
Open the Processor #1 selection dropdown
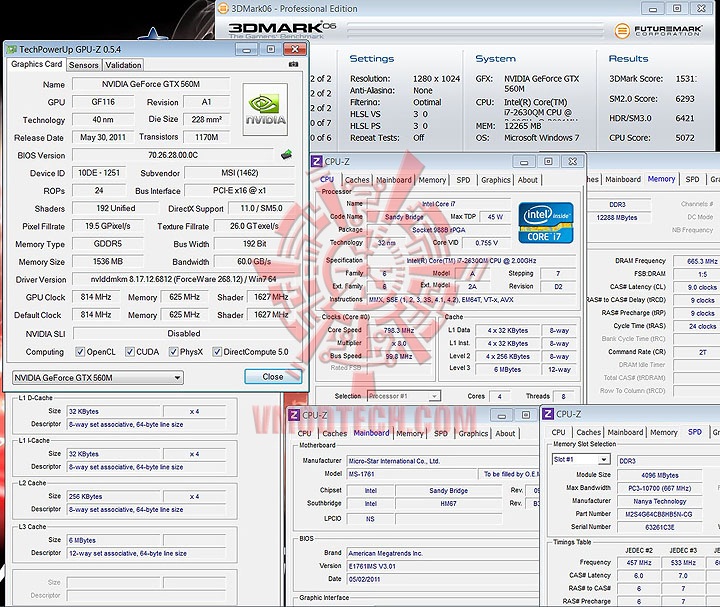pyautogui.click(x=404, y=396)
